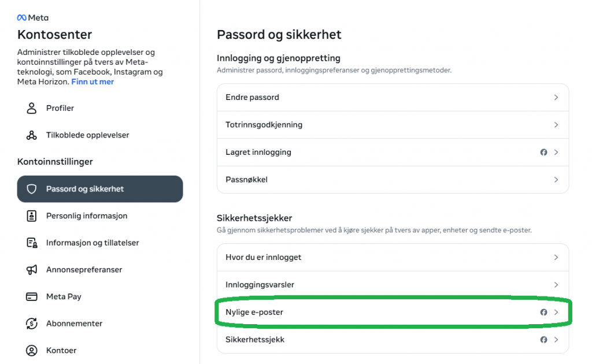Click the Meta Pay credit card icon
Screen dimensions: 592x364
pos(32,296)
